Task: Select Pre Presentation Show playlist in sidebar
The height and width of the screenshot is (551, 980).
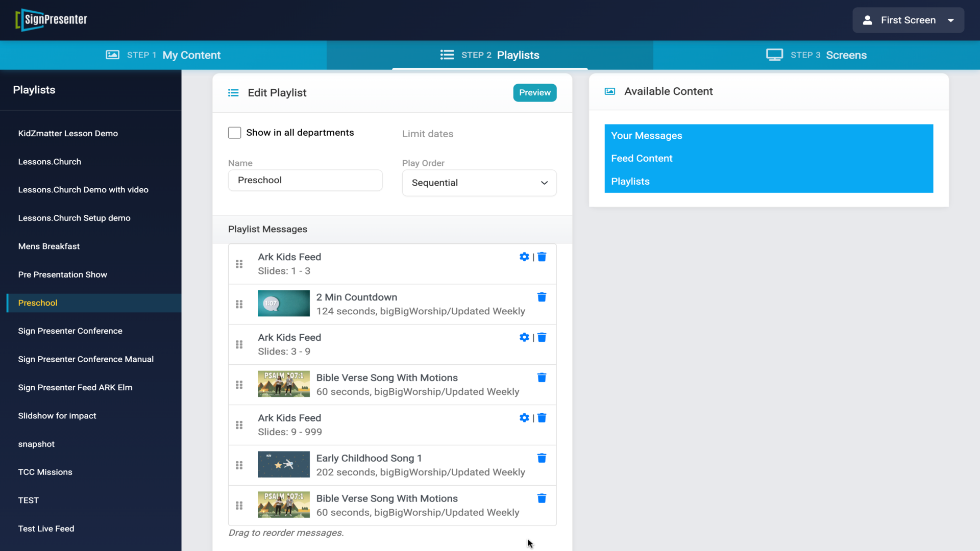Action: click(63, 274)
